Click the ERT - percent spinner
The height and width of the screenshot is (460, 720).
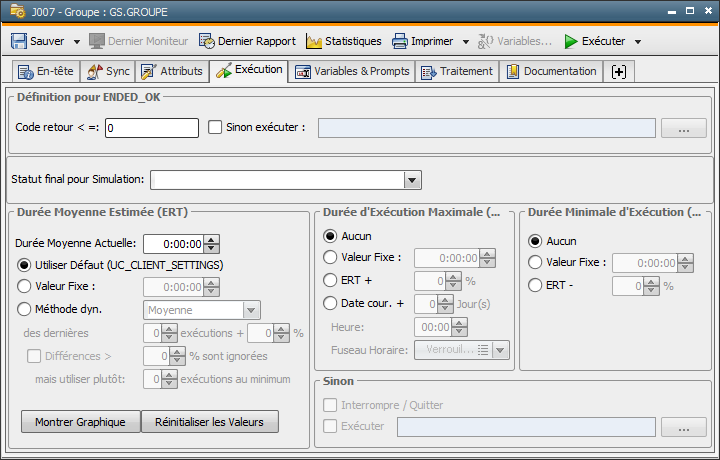(651, 286)
